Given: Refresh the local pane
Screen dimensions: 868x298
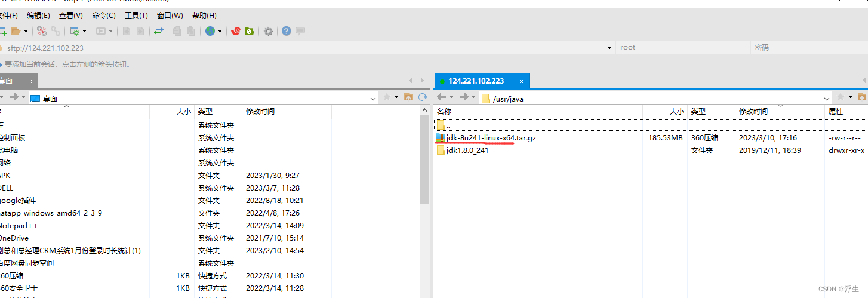Looking at the screenshot, I should tap(423, 97).
